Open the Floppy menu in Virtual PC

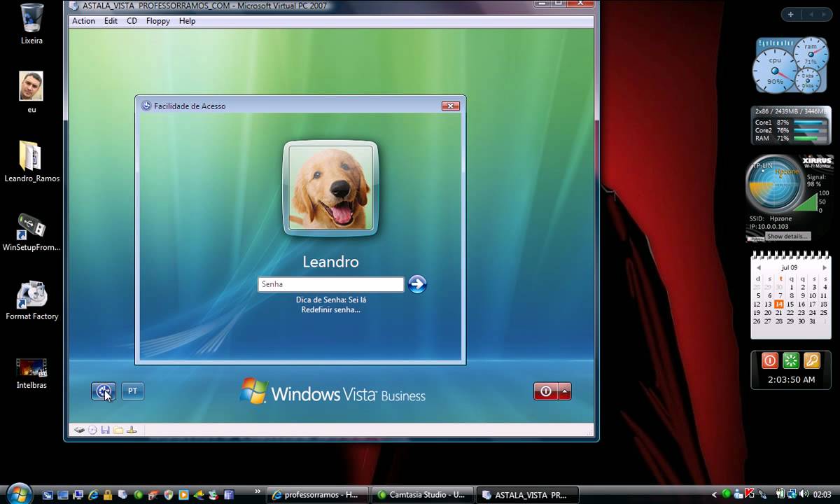point(158,21)
